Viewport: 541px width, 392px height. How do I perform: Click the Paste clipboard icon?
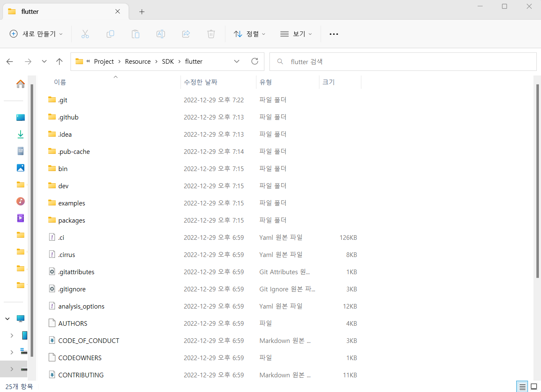tap(136, 34)
